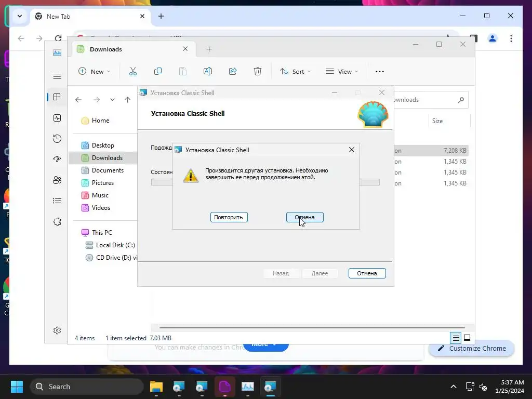Click Copy icon in Explorer toolbar
Image resolution: width=532 pixels, height=399 pixels.
[x=158, y=71]
